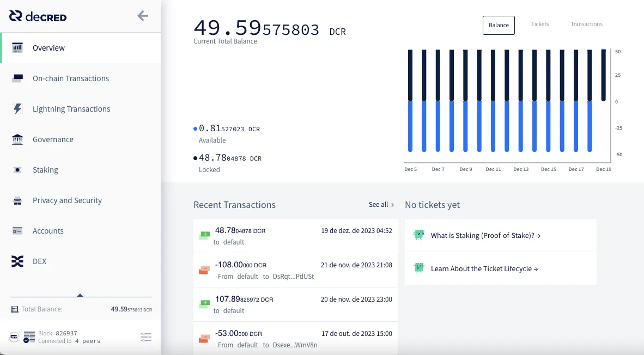Click green received icon for 48.78 DCR
644x355 pixels.
coord(204,236)
